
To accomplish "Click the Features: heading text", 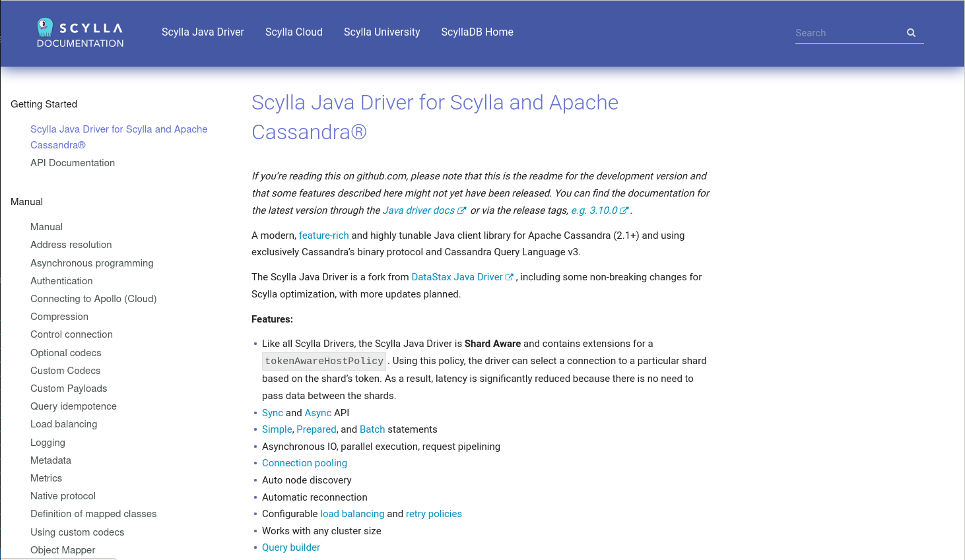I will tap(272, 319).
